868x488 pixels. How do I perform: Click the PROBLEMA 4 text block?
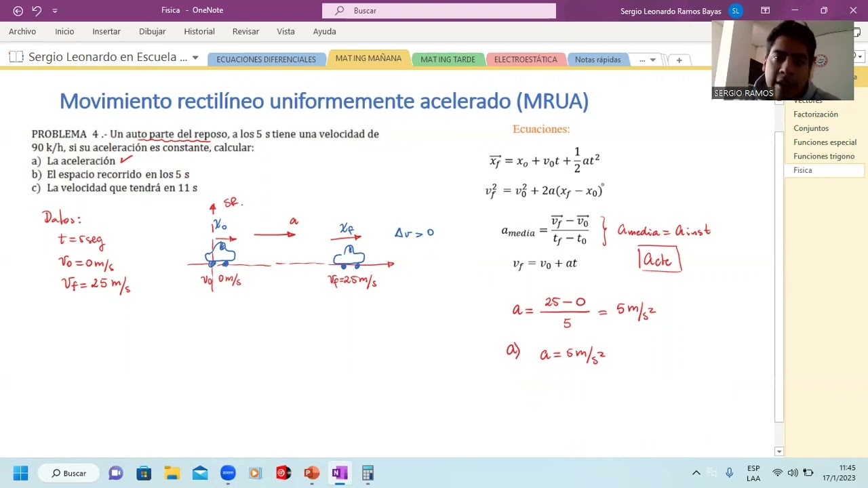(205, 161)
